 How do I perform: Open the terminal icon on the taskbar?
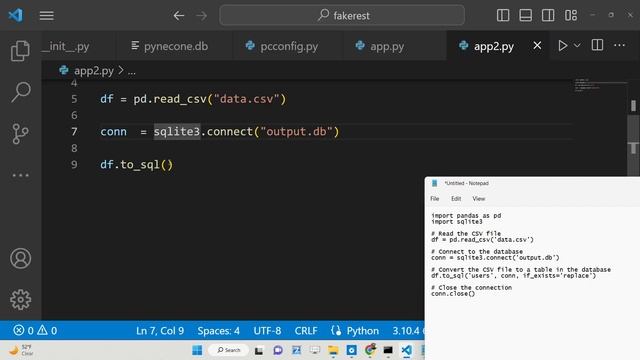[388, 350]
